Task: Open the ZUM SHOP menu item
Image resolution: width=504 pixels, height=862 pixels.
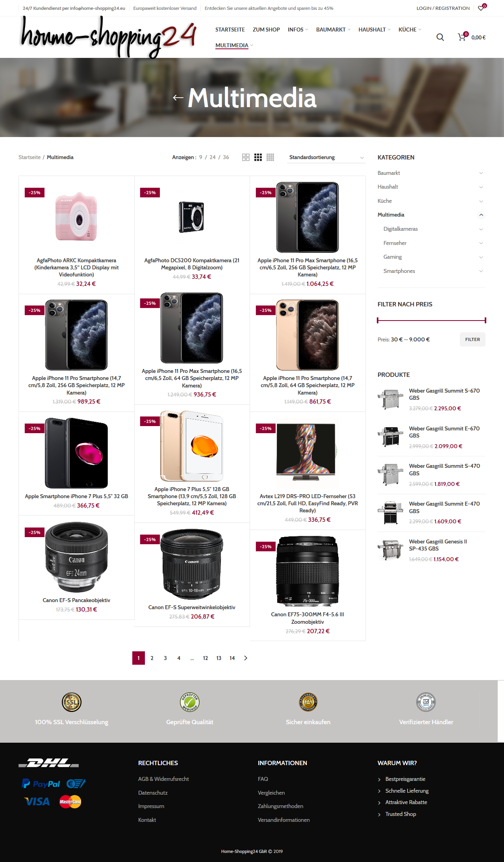Action: (x=266, y=30)
